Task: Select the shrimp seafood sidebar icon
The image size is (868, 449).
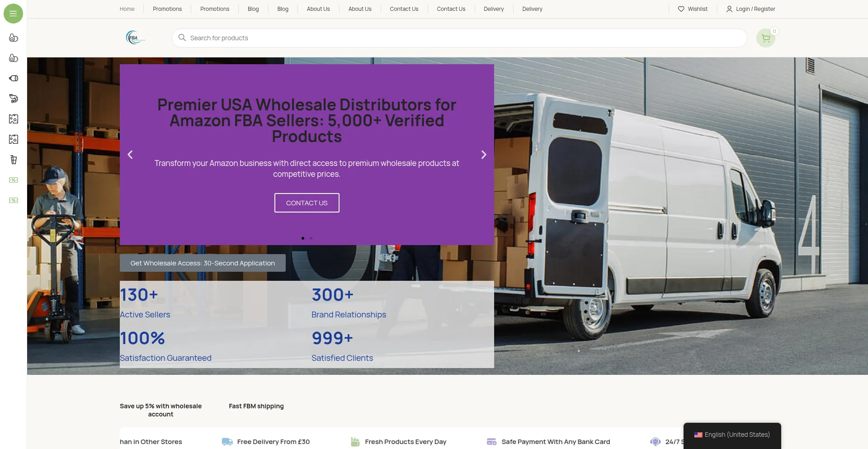Action: [x=14, y=99]
